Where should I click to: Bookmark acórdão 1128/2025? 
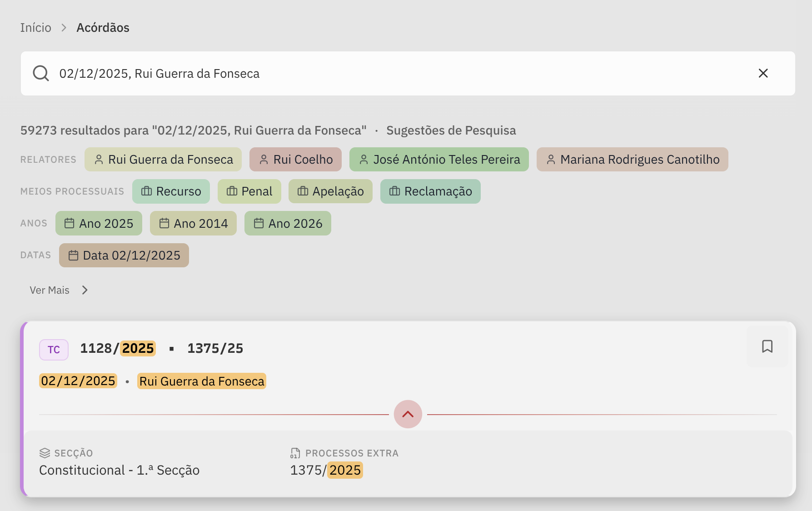pyautogui.click(x=767, y=346)
